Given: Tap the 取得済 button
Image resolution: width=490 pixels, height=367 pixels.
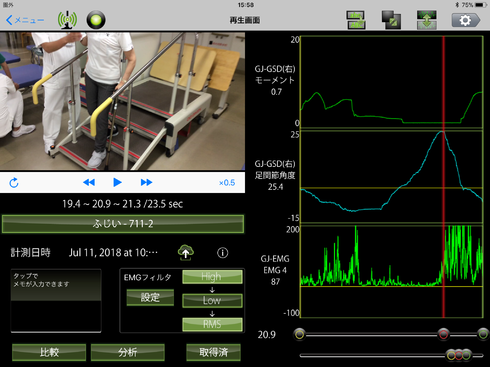Looking at the screenshot, I should [213, 352].
